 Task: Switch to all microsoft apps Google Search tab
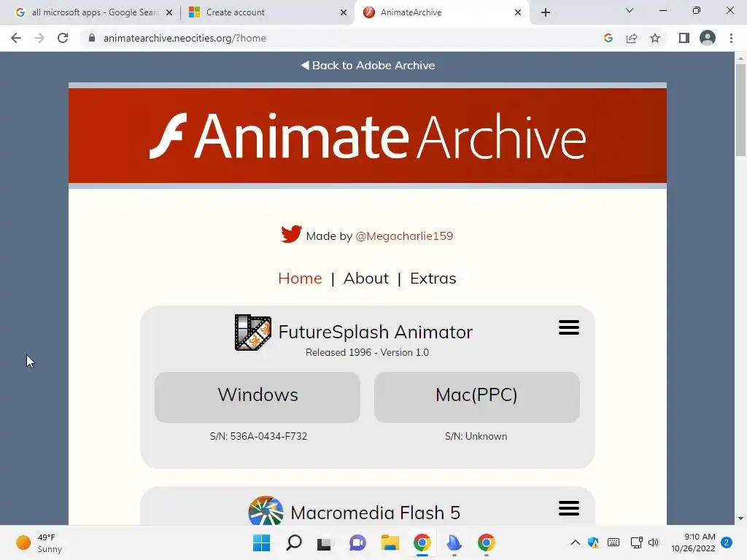(x=94, y=12)
